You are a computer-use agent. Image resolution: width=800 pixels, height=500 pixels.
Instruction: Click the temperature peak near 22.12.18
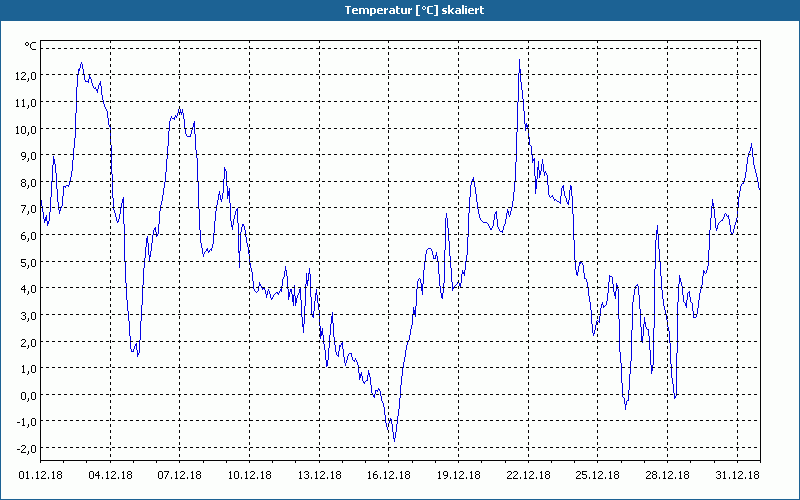click(519, 60)
